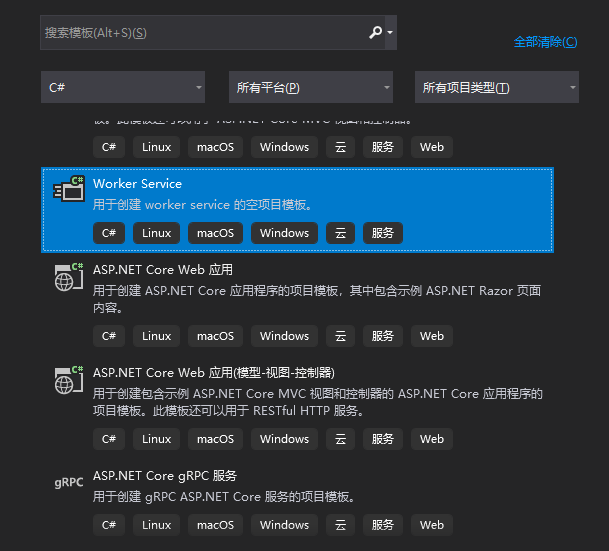
Task: Click Linux tag under ASP.NET Core Web 应用
Action: 156,336
